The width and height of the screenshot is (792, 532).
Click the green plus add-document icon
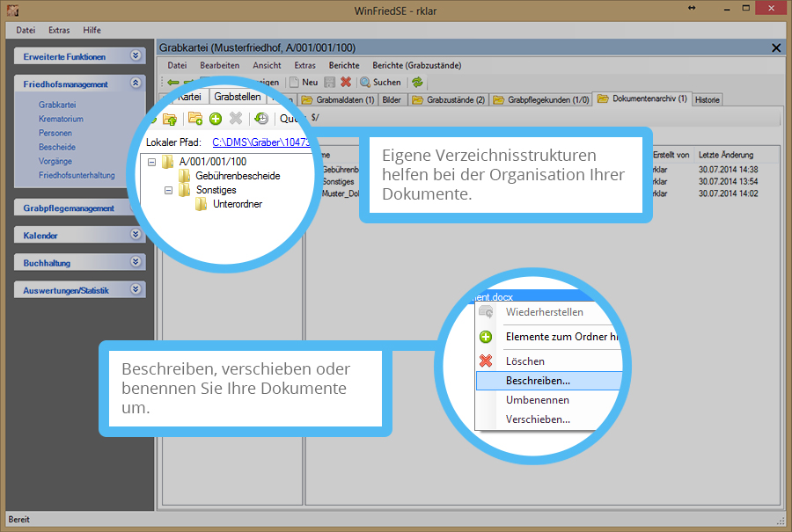[216, 119]
